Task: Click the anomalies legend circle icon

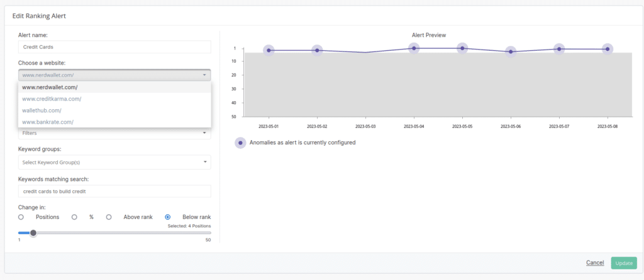Action: click(240, 143)
